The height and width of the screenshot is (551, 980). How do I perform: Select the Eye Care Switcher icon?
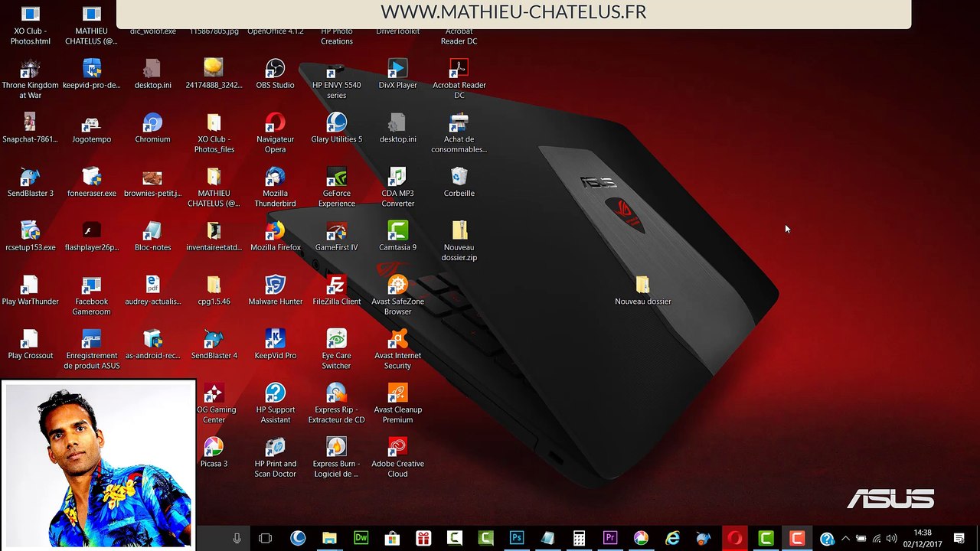pyautogui.click(x=336, y=350)
